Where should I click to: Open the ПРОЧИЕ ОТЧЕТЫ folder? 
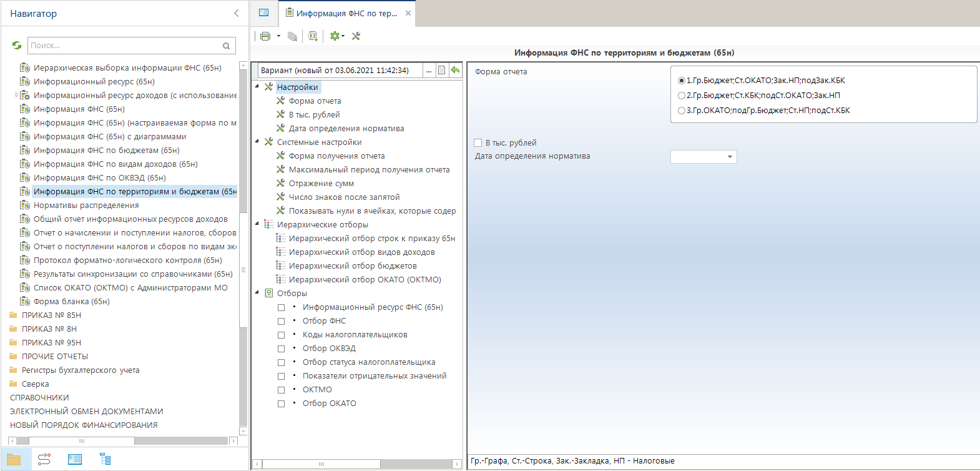[55, 357]
